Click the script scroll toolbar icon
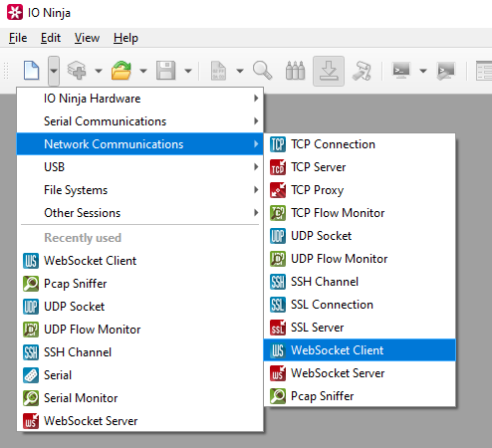 [362, 71]
